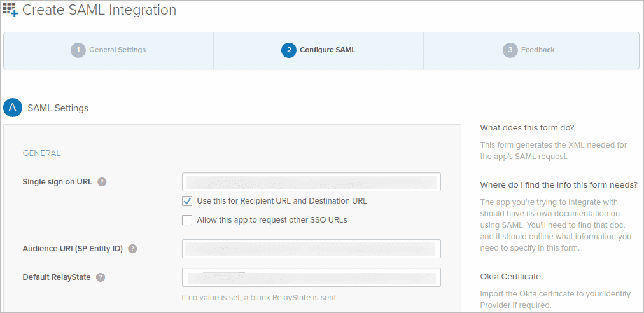
Task: Click the What does this form do heading
Action: coord(527,127)
